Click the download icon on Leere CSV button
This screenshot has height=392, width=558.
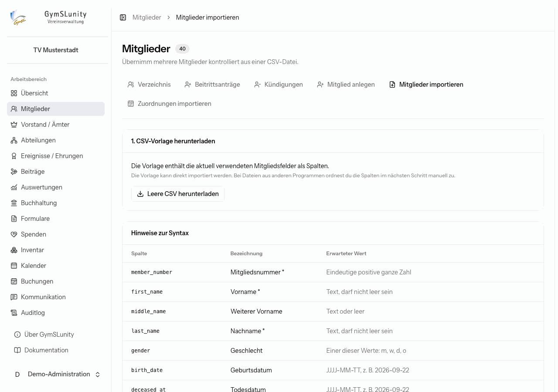tap(140, 194)
